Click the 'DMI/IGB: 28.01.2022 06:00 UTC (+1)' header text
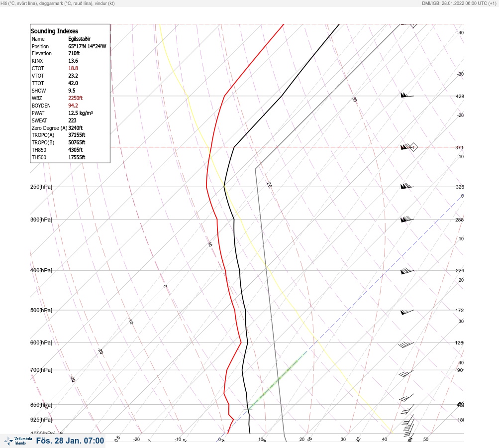499x448 pixels. (x=459, y=3)
